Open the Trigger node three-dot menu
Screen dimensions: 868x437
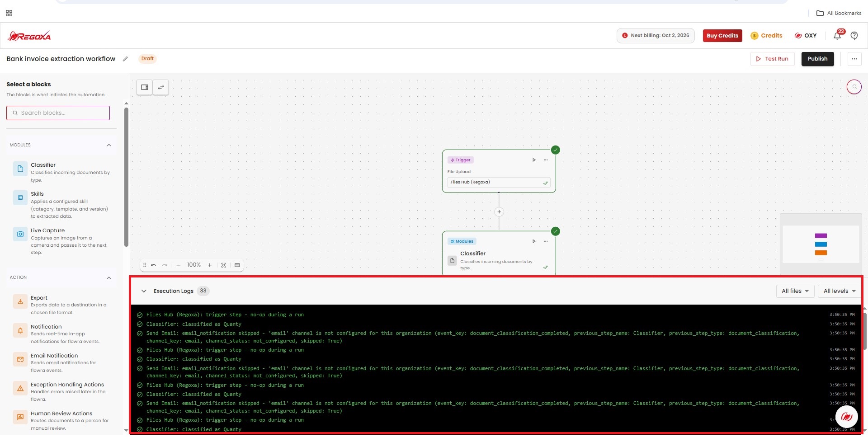tap(546, 160)
